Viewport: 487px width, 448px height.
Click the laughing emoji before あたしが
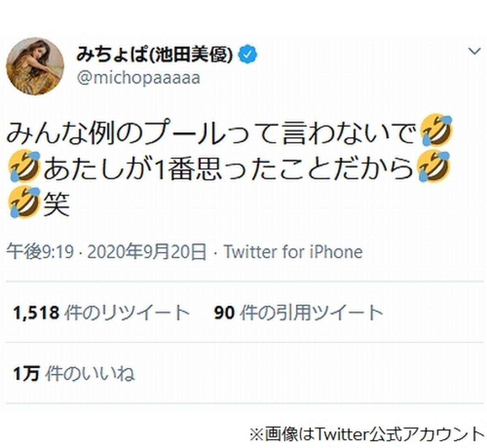coord(24,165)
